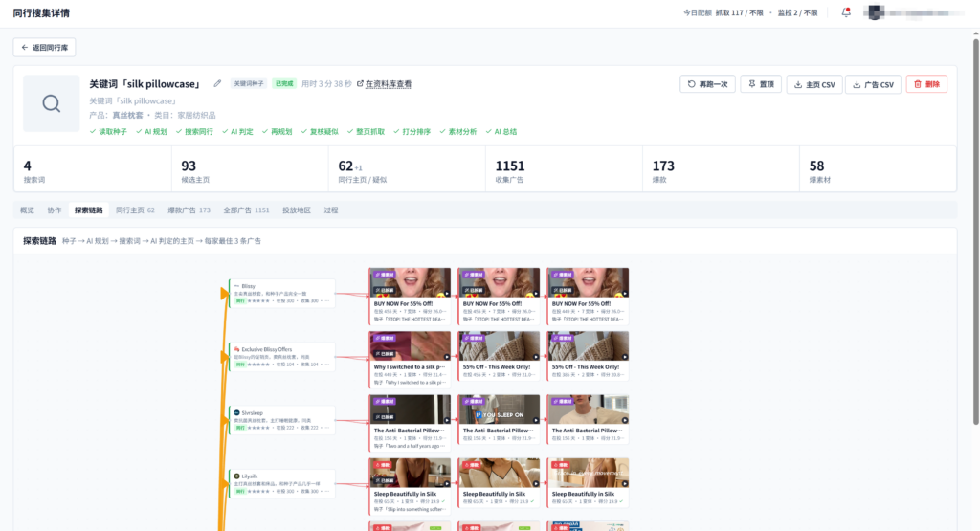This screenshot has width=980, height=531.
Task: Click the 读取种子 completed step
Action: [108, 132]
